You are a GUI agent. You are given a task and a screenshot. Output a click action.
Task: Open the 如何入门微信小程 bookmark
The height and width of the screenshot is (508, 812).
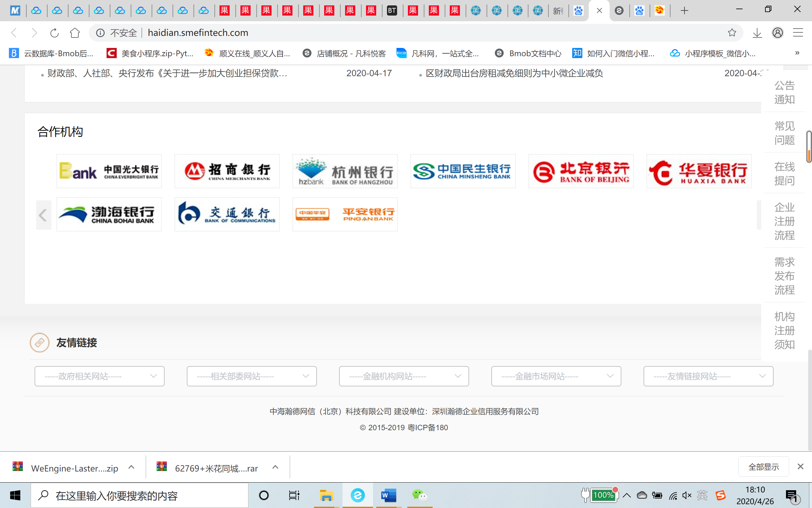[614, 53]
